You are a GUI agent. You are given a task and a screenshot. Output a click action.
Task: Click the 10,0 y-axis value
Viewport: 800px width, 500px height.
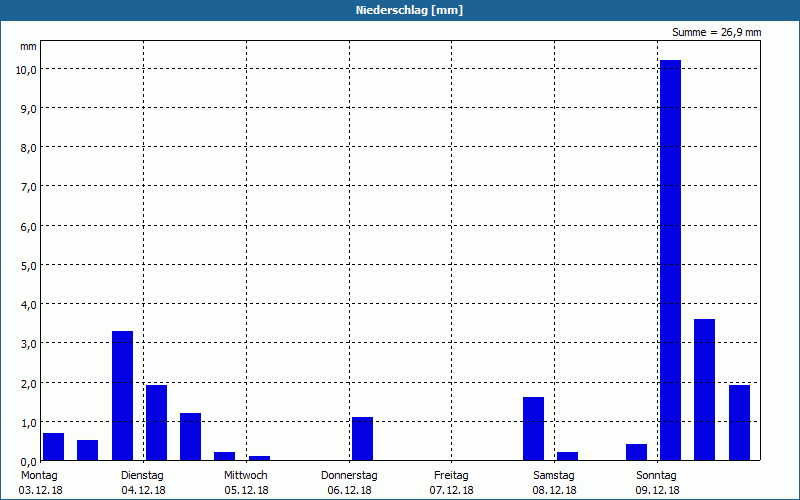pyautogui.click(x=26, y=70)
